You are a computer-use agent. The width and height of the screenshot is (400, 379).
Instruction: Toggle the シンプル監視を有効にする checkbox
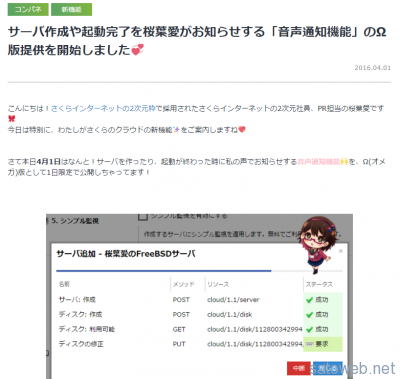tap(143, 217)
